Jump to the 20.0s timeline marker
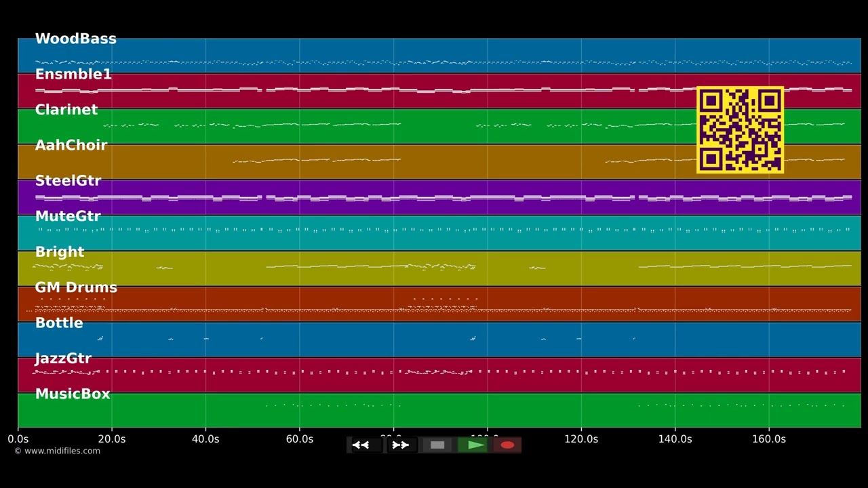The height and width of the screenshot is (488, 868). pyautogui.click(x=112, y=439)
